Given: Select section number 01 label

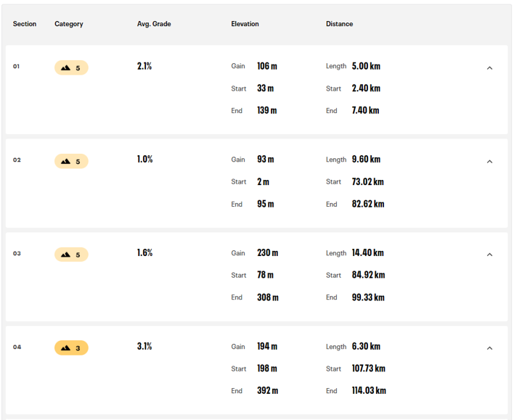Looking at the screenshot, I should 17,67.
